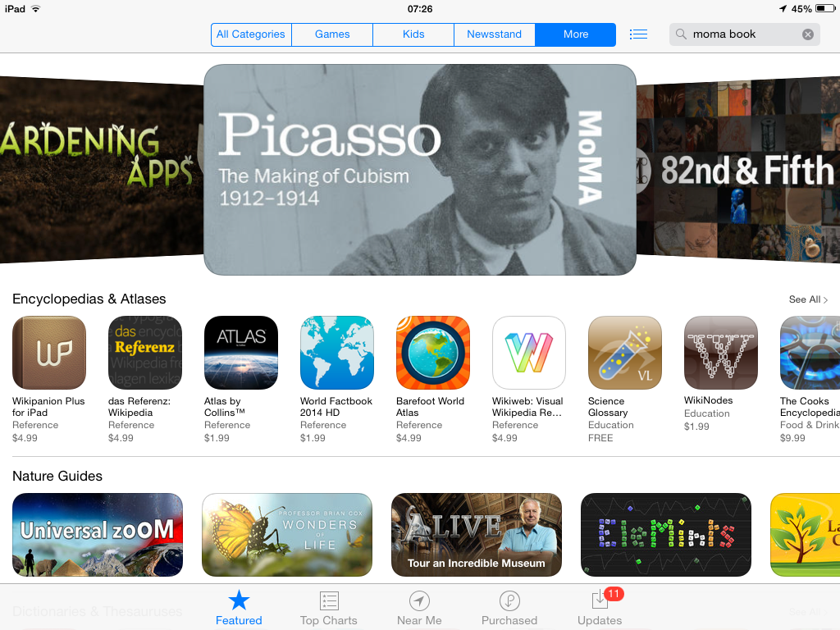This screenshot has height=630, width=840.
Task: Tap the Picasso Making of Cubism banner
Action: pos(420,169)
